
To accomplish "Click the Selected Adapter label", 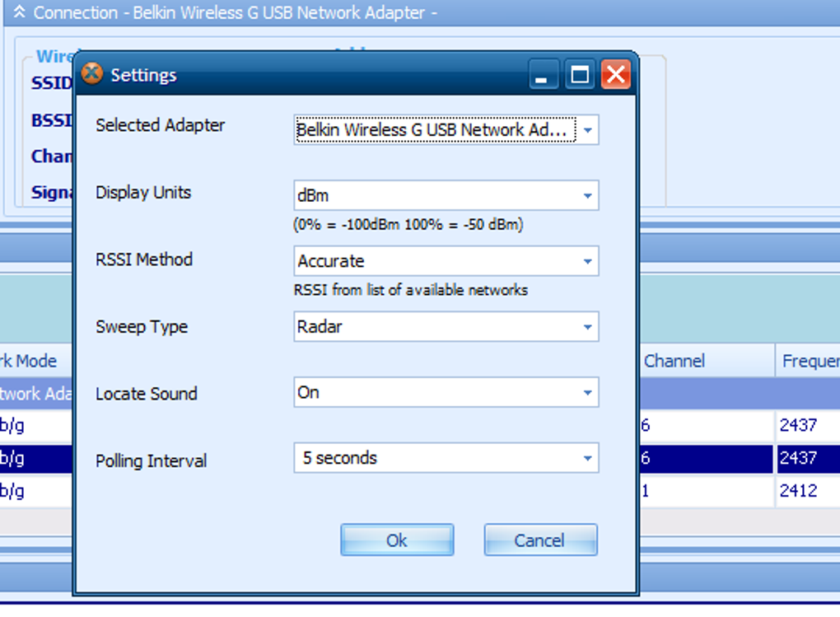I will point(161,125).
